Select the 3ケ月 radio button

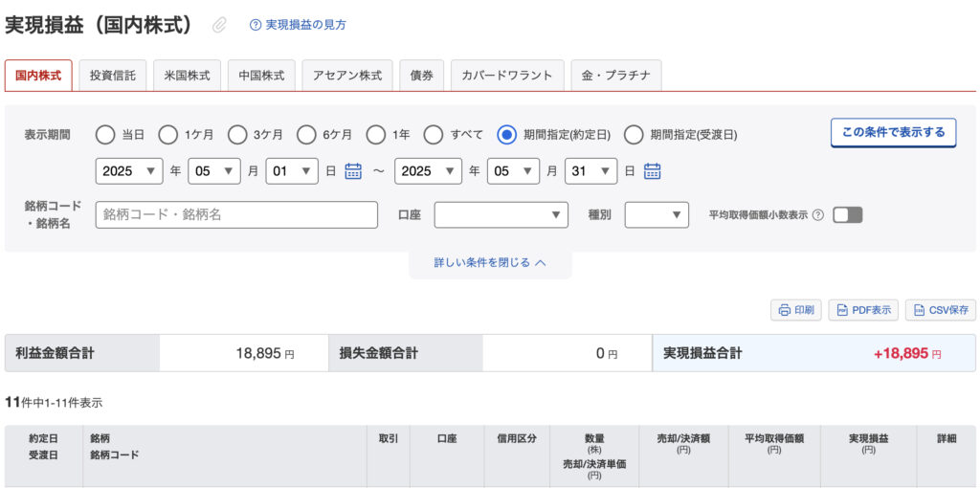pos(237,134)
